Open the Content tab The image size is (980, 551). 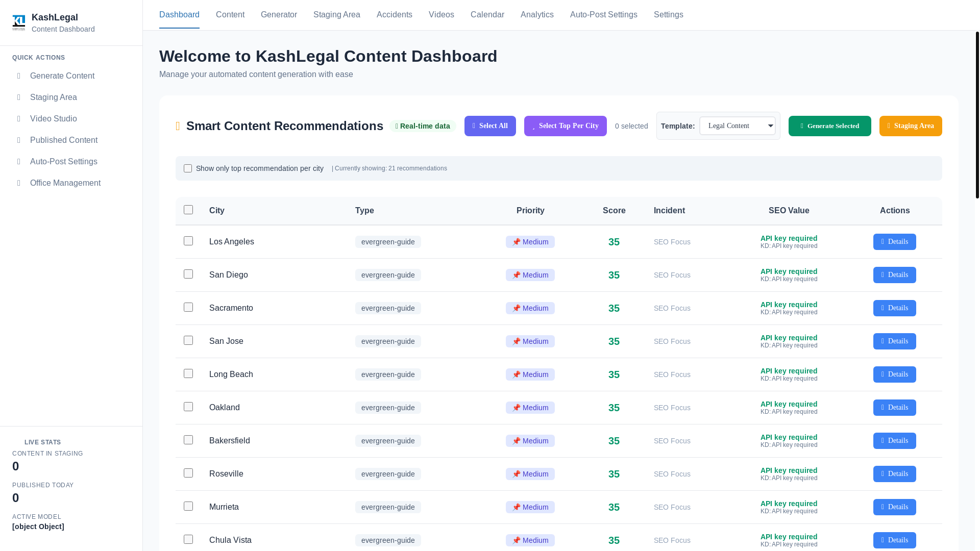[230, 15]
